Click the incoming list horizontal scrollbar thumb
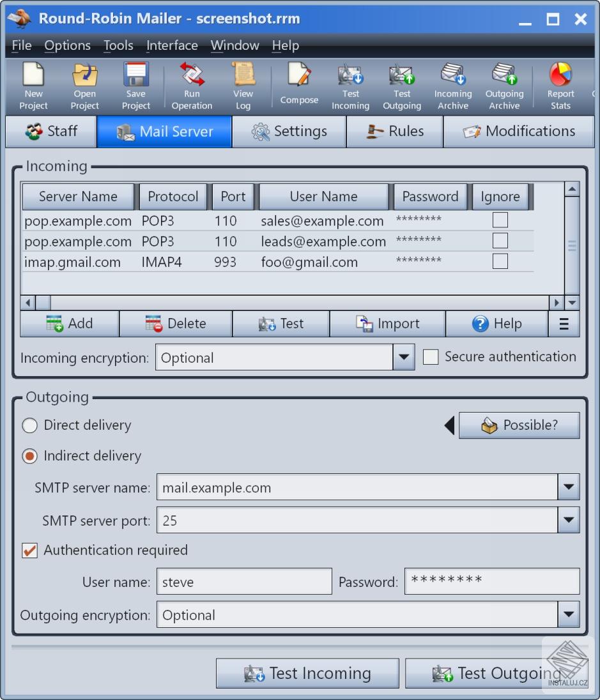The width and height of the screenshot is (600, 700). (43, 303)
